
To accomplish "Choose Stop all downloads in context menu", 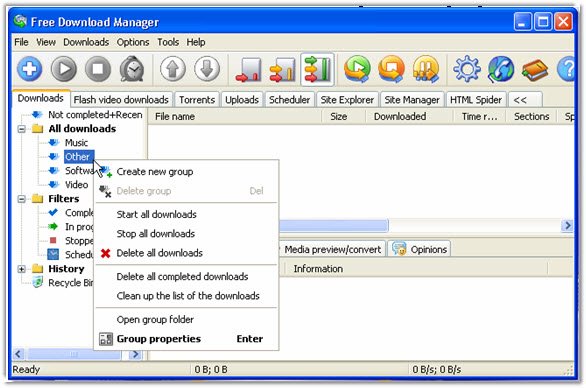I will [186, 234].
